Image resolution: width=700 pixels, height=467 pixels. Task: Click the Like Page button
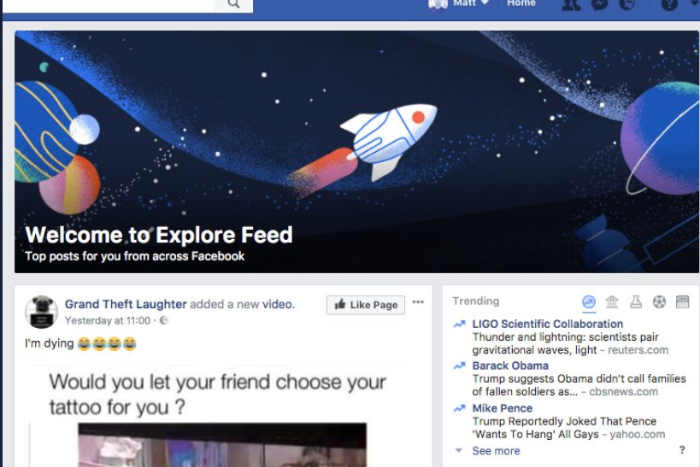click(x=365, y=305)
